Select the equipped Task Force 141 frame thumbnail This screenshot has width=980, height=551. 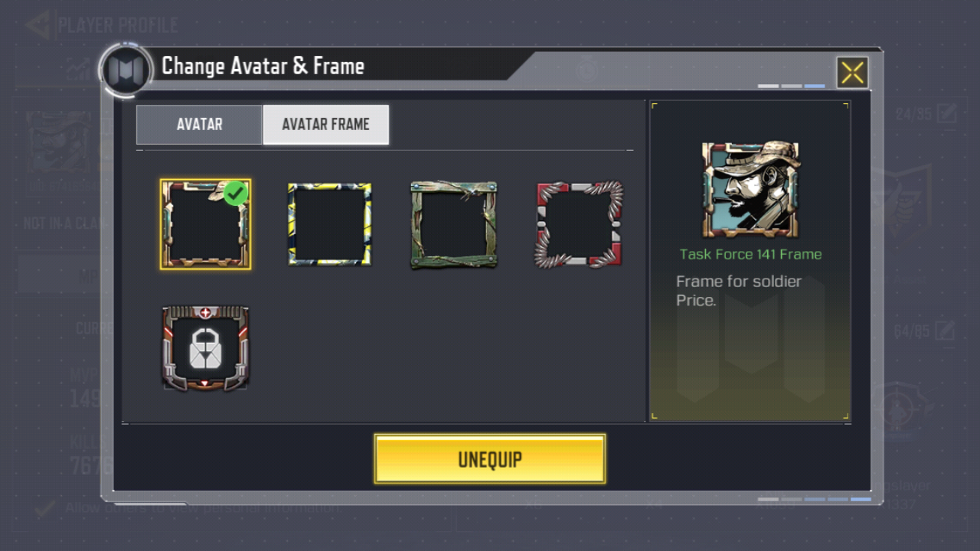[x=205, y=224]
